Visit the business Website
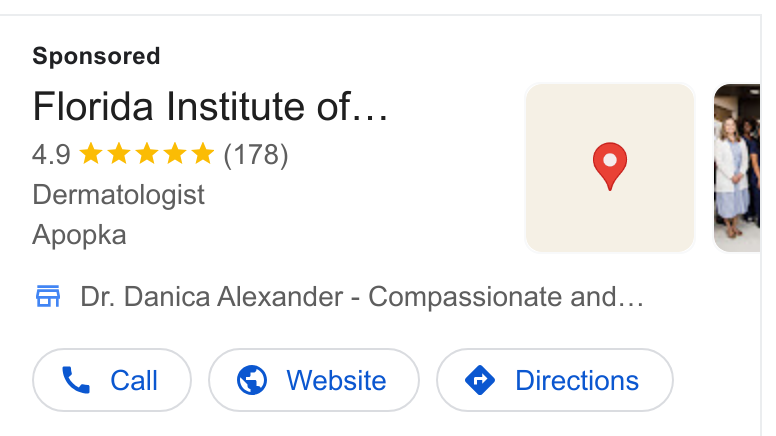Image resolution: width=776 pixels, height=436 pixels. pyautogui.click(x=314, y=380)
